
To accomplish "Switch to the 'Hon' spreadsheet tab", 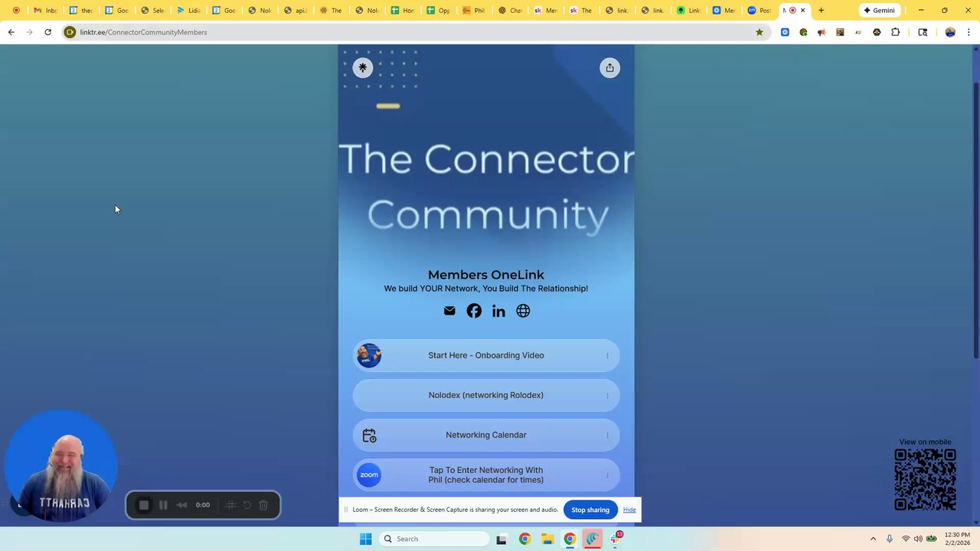I will [x=403, y=11].
